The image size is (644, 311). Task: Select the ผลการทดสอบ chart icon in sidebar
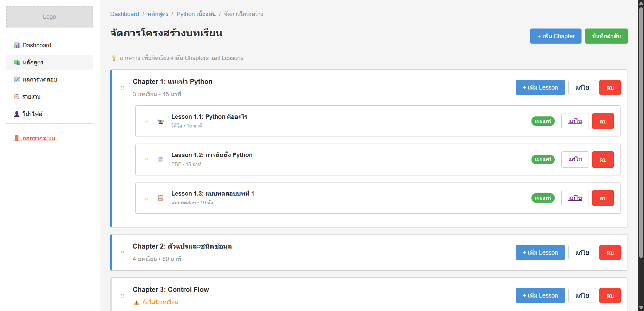coord(17,79)
